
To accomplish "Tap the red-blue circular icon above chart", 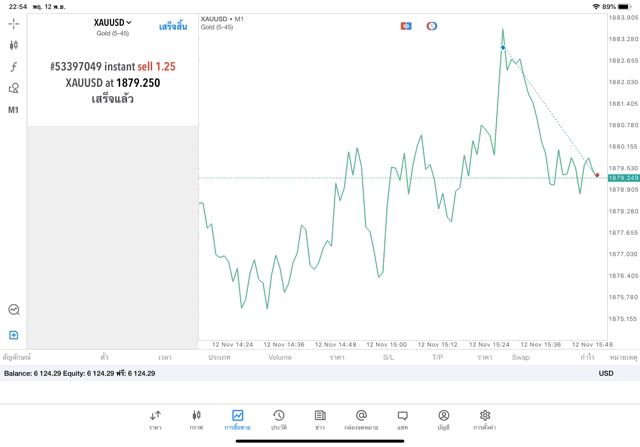I will point(432,25).
